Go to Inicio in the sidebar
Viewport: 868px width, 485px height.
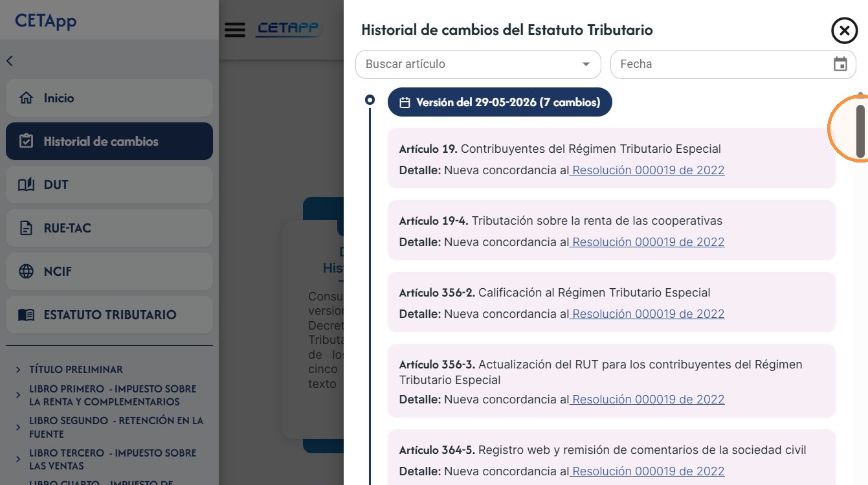click(109, 98)
